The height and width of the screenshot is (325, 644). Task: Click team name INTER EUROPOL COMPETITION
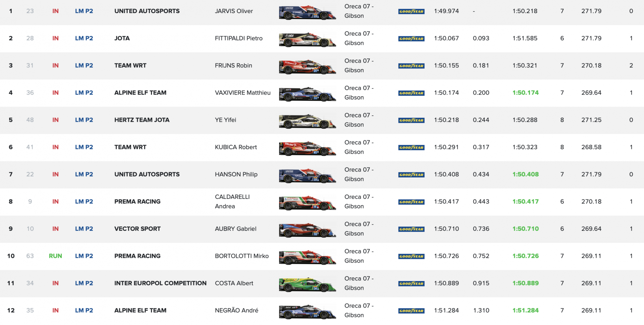(160, 283)
